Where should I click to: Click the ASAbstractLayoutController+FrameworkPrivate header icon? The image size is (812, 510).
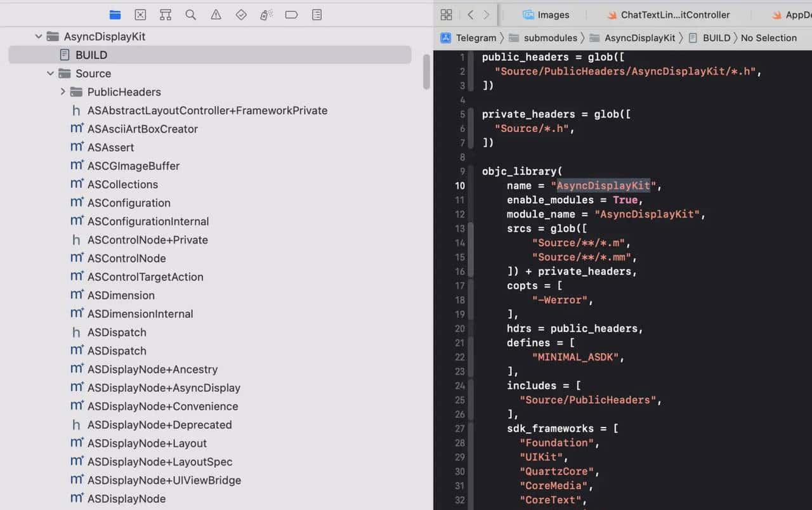[77, 110]
